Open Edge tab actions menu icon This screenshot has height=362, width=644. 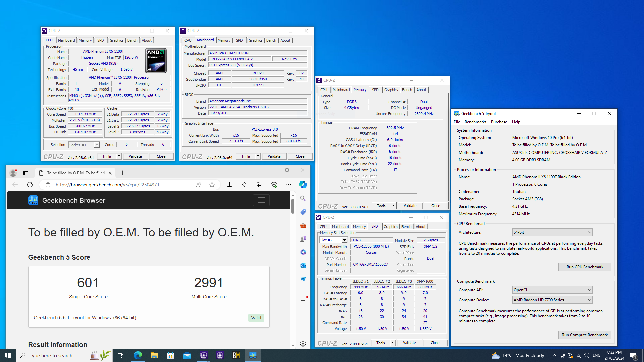tap(26, 173)
